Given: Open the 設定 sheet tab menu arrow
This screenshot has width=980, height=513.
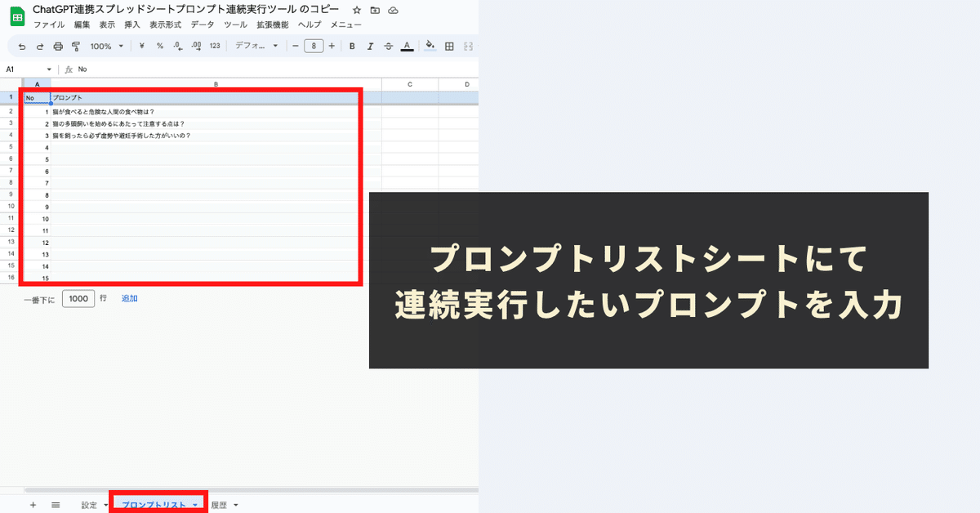Looking at the screenshot, I should click(x=106, y=506).
